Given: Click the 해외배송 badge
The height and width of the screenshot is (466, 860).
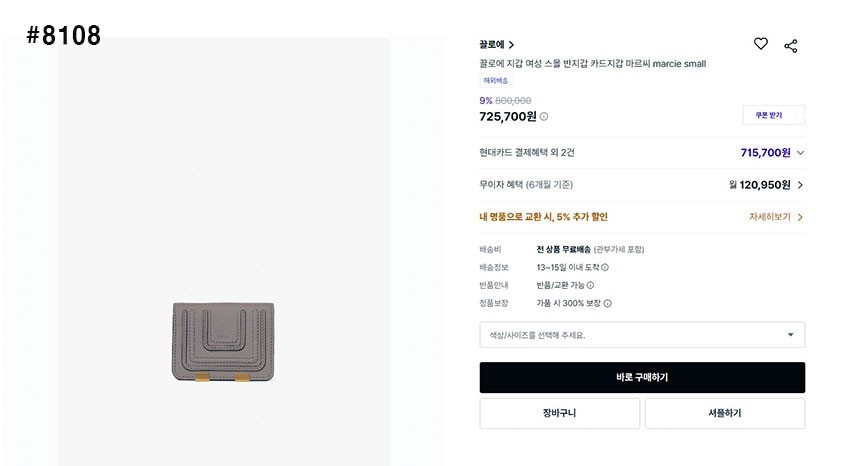Looking at the screenshot, I should tap(496, 80).
